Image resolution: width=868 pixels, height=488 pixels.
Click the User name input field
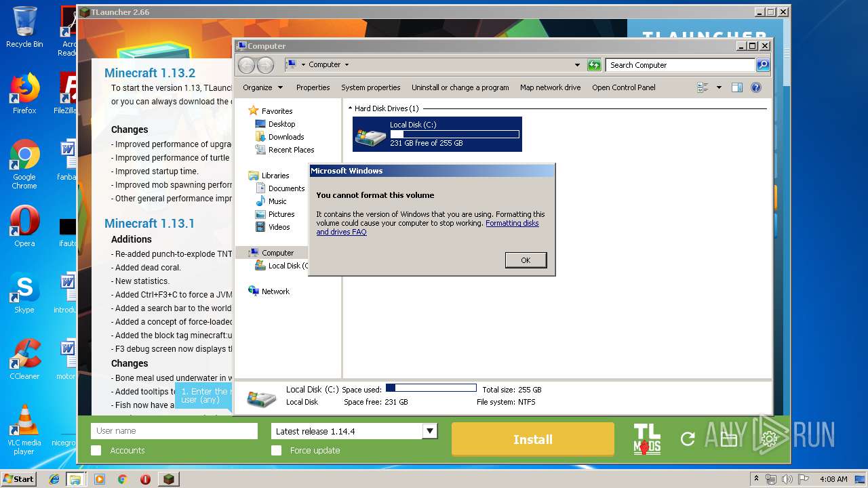pos(174,431)
